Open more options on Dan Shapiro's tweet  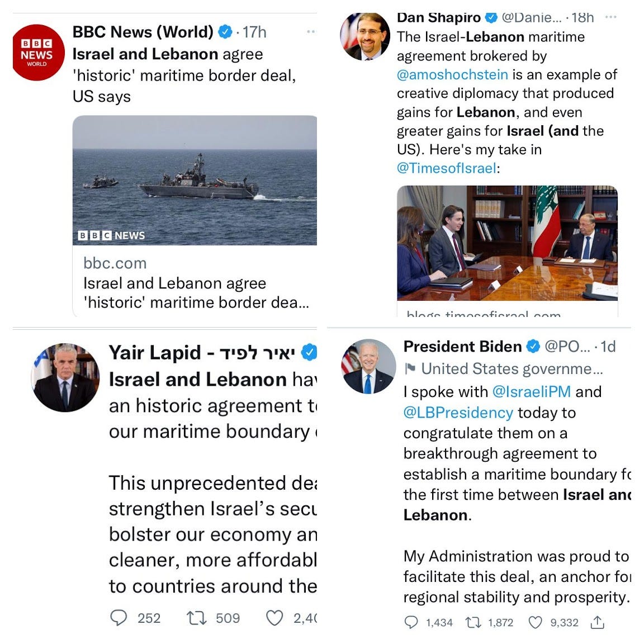[x=610, y=17]
